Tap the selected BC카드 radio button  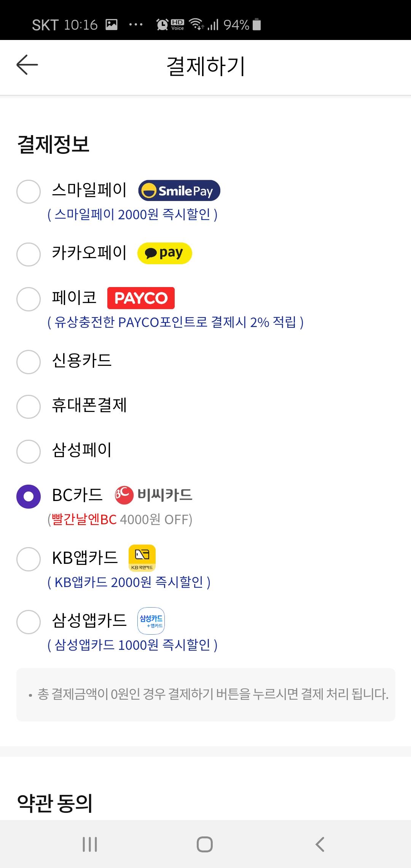29,496
